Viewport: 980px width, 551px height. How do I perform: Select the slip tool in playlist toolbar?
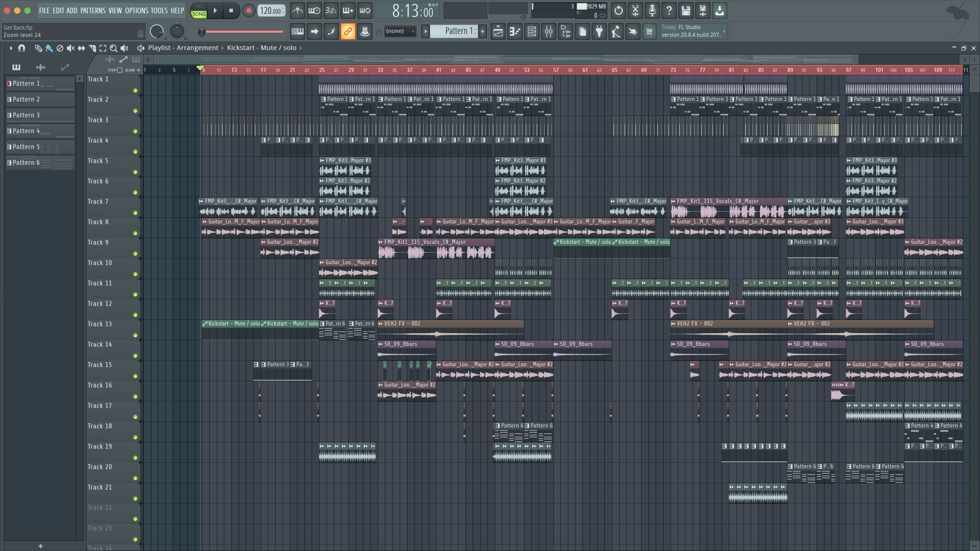[81, 48]
